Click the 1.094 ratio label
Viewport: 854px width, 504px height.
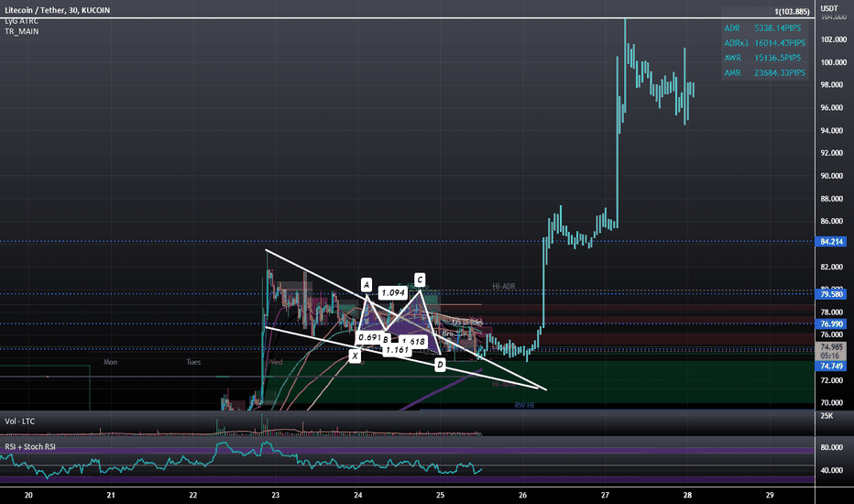point(393,293)
